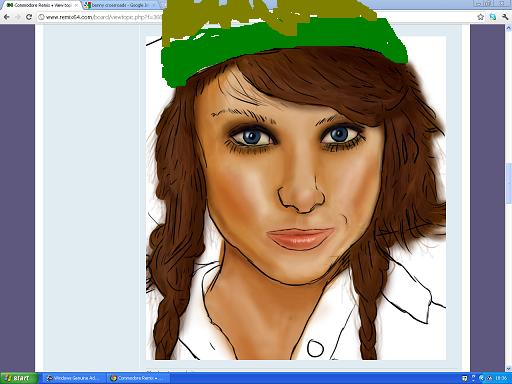Screen dimensions: 512x384
Task: Select the Commodore Remix taskbar button
Action: pyautogui.click(x=137, y=378)
